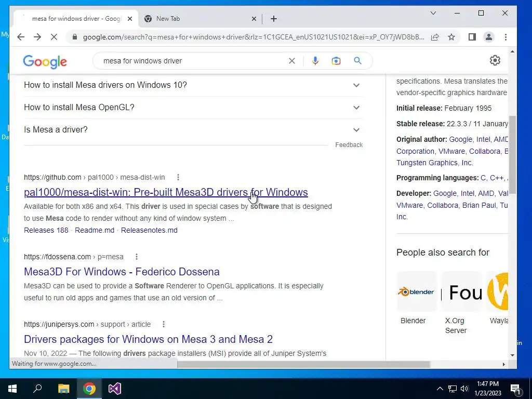Start voice search with microphone

[x=315, y=61]
